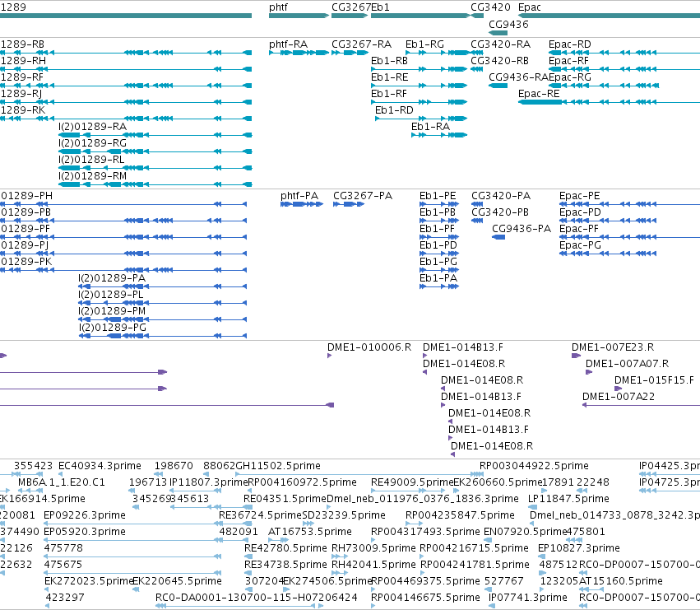Select the Eb1-PD protein label

[x=438, y=245]
